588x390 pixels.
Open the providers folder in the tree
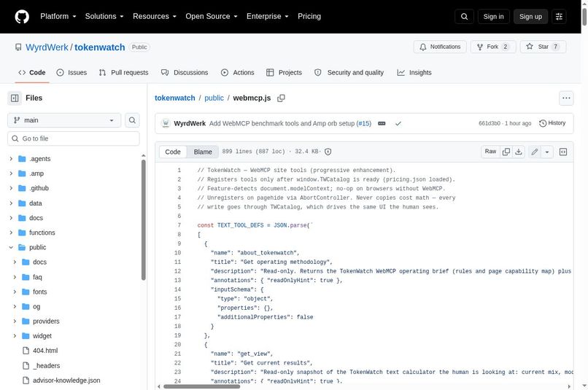pyautogui.click(x=46, y=321)
